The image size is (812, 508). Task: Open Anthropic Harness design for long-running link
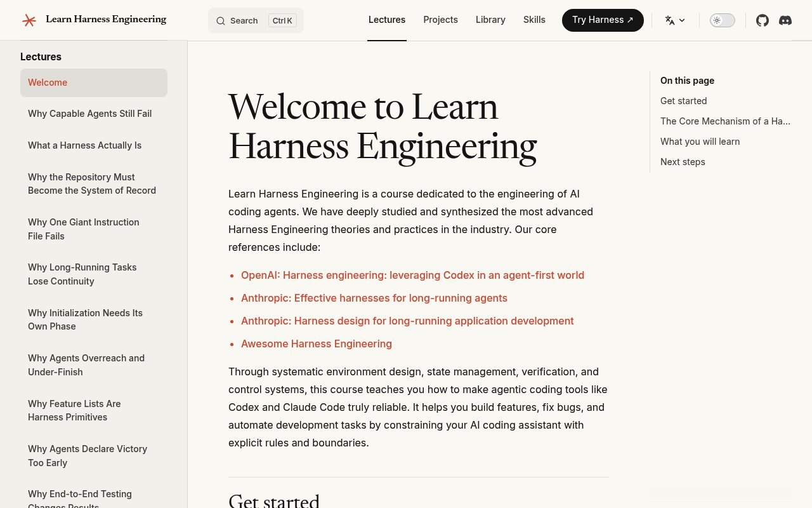click(407, 321)
